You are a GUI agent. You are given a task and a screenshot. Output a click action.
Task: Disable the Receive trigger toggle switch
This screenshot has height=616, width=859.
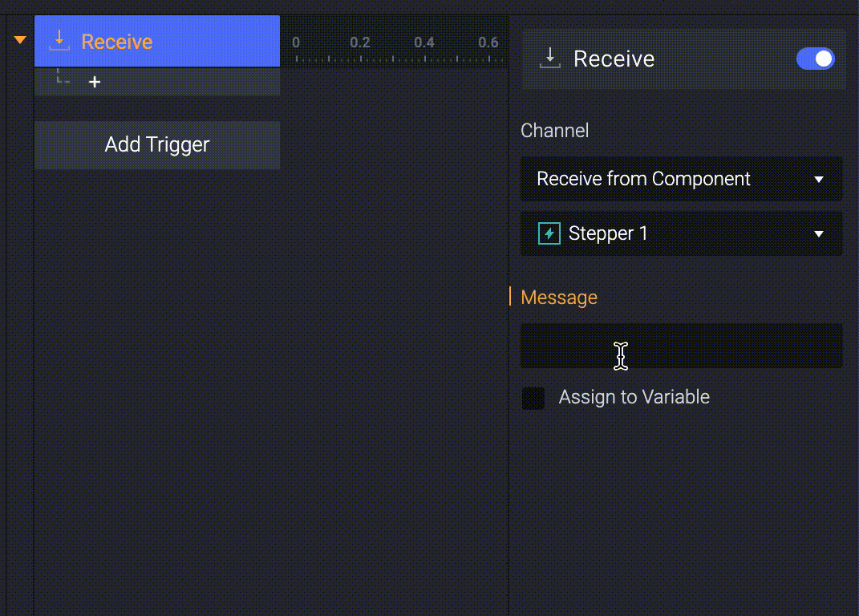815,59
